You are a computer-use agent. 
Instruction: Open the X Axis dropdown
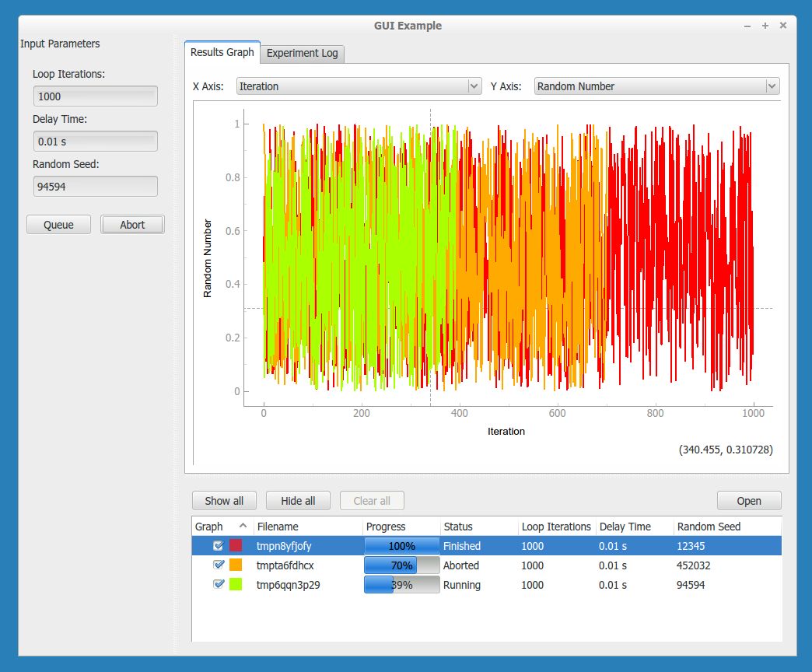359,86
